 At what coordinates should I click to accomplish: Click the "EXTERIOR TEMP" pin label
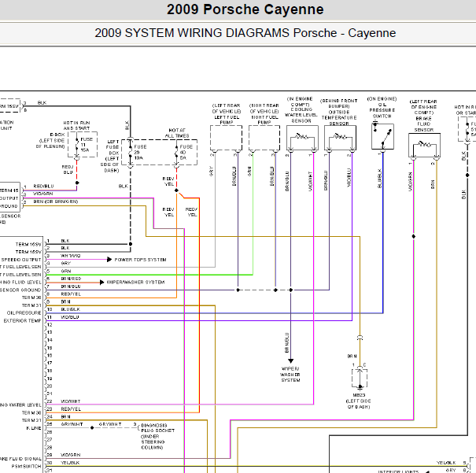[x=22, y=320]
